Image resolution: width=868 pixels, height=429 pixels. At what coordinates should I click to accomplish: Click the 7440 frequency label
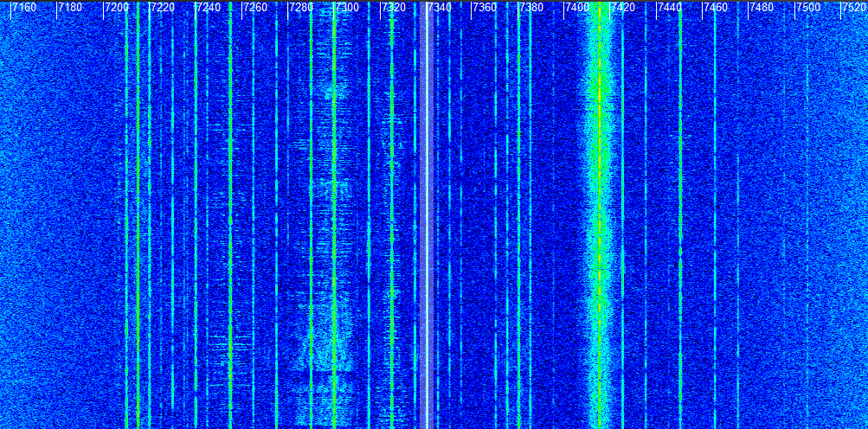[x=670, y=8]
